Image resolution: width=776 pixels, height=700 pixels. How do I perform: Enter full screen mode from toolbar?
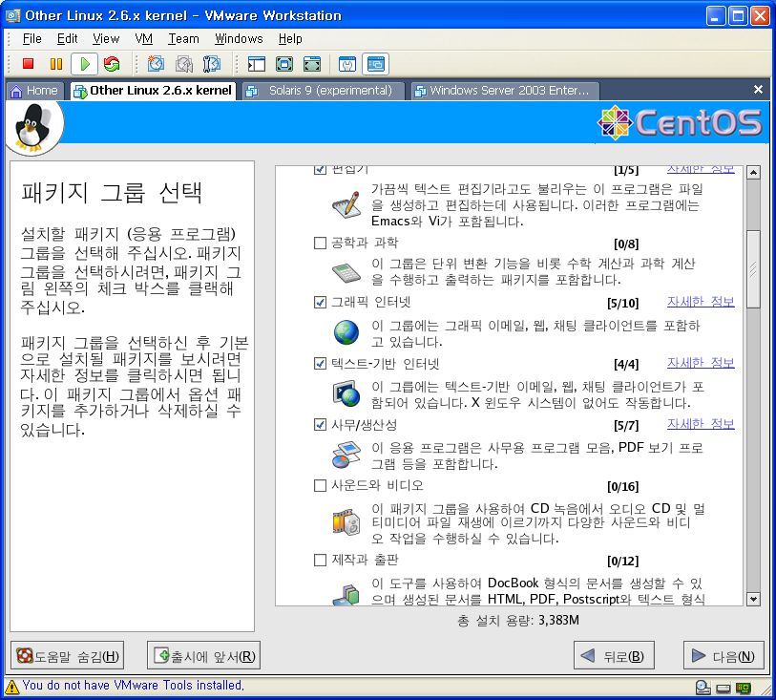pos(283,64)
